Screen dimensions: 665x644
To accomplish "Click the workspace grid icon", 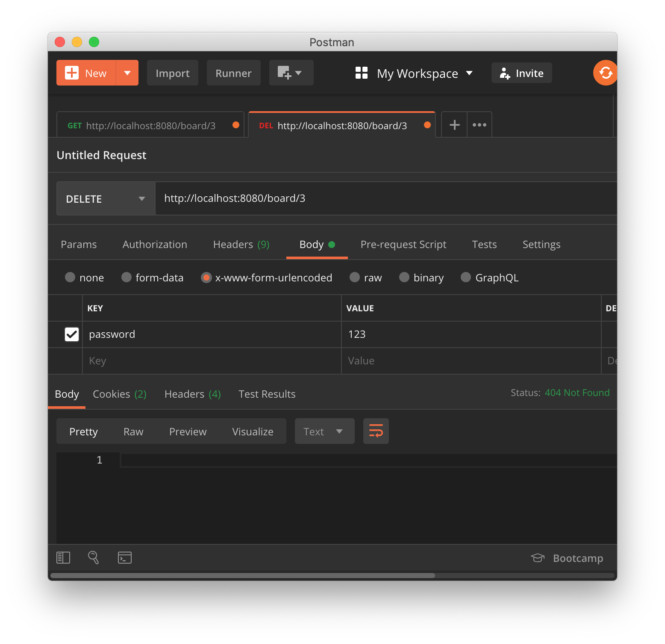I will [362, 73].
